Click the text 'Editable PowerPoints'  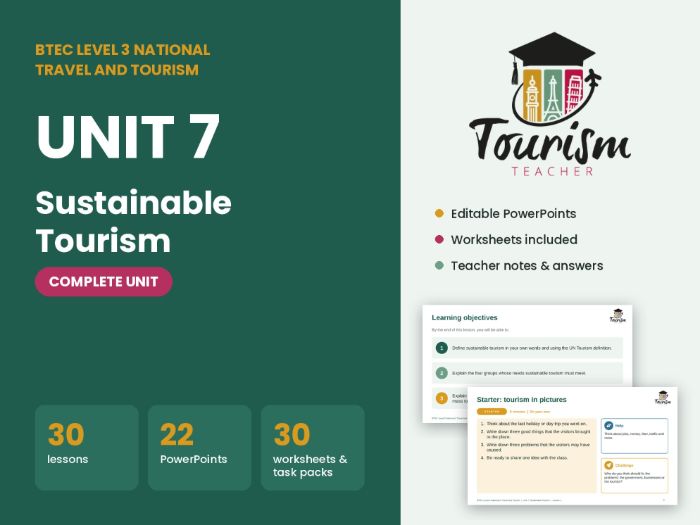tap(513, 213)
